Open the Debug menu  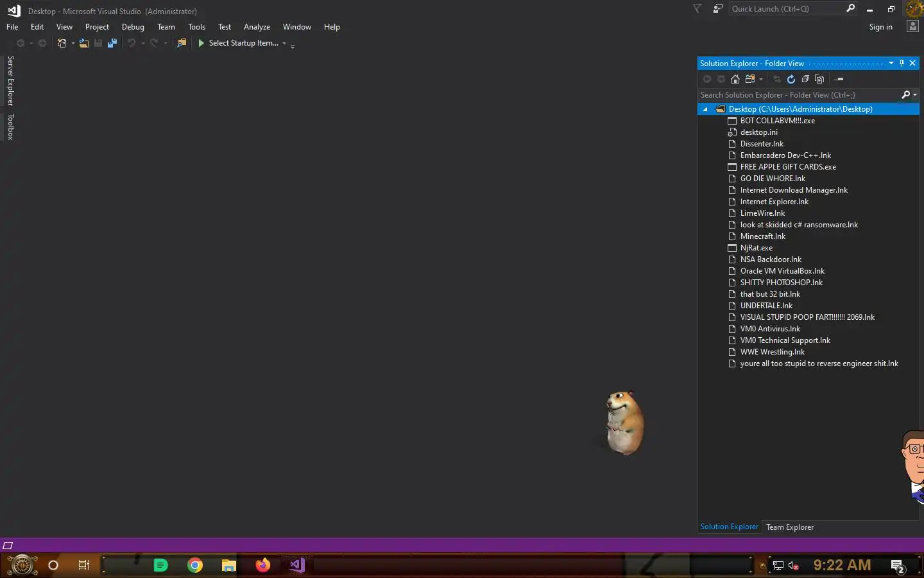coord(133,27)
